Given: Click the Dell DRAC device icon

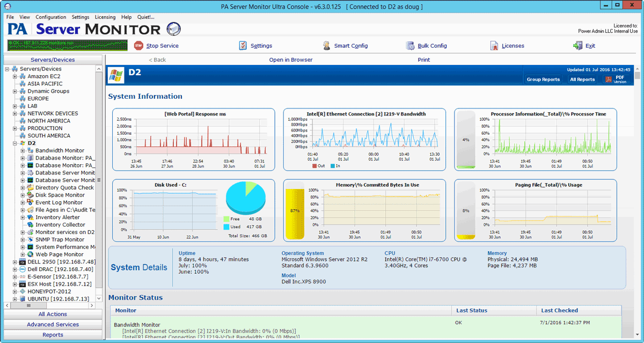Looking at the screenshot, I should click(x=23, y=269).
